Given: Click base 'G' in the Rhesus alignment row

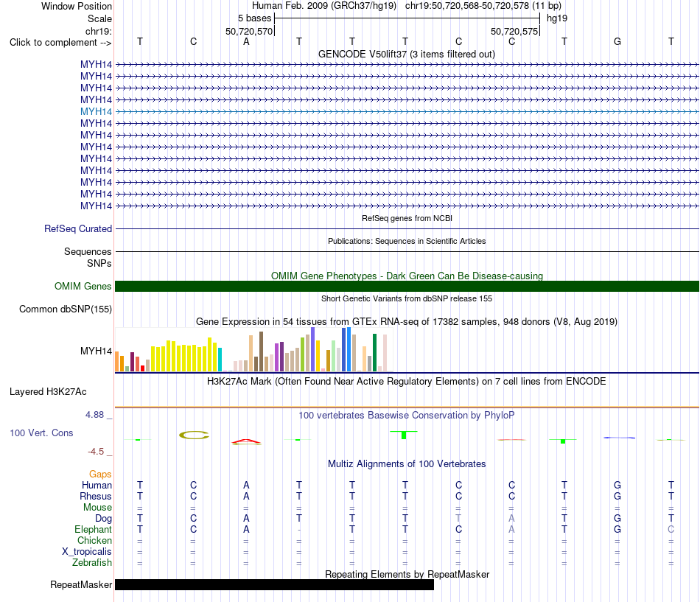Looking at the screenshot, I should [617, 496].
